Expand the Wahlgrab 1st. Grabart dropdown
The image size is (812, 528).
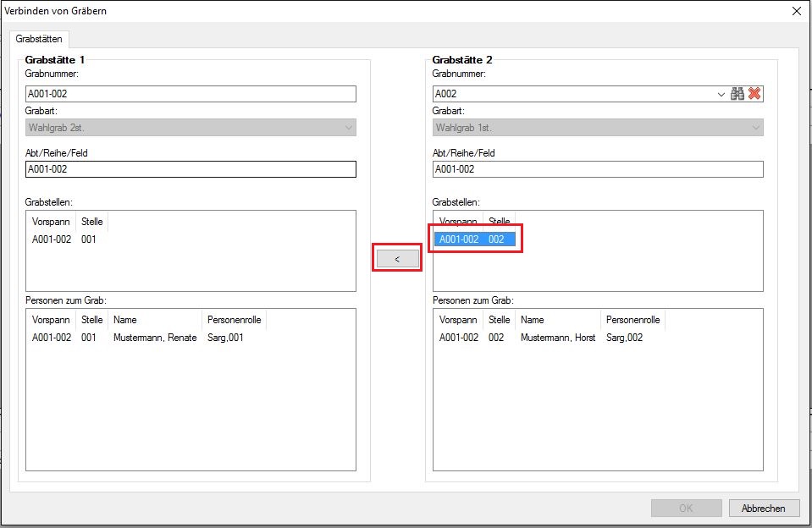tap(755, 128)
